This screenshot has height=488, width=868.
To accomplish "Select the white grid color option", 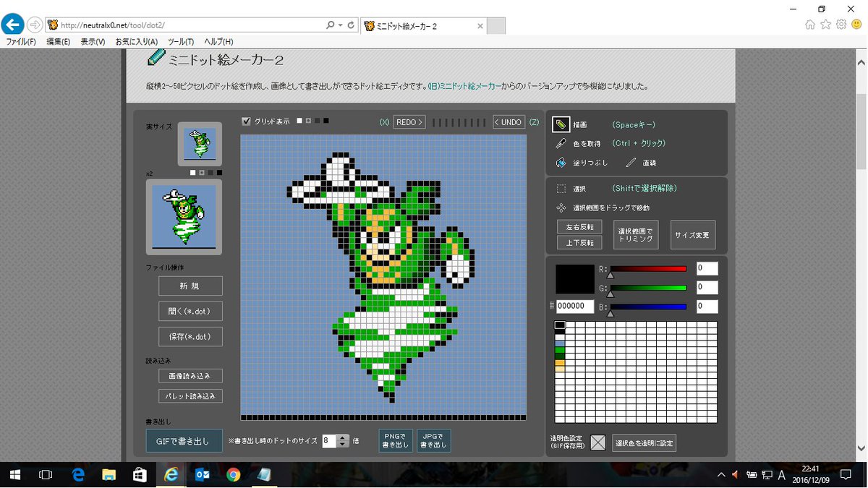I will pos(299,121).
